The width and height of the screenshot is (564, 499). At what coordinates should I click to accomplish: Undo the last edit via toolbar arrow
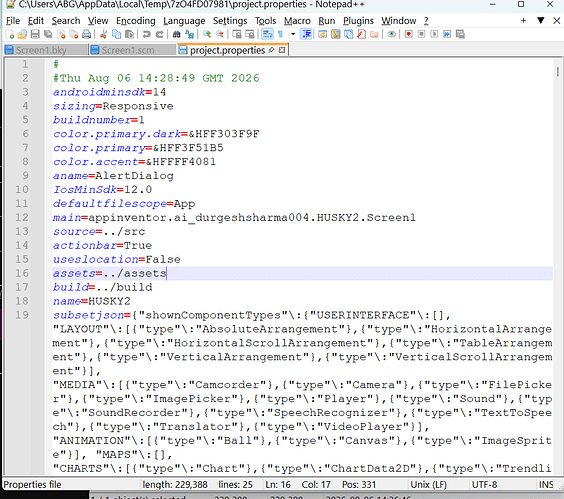point(146,34)
